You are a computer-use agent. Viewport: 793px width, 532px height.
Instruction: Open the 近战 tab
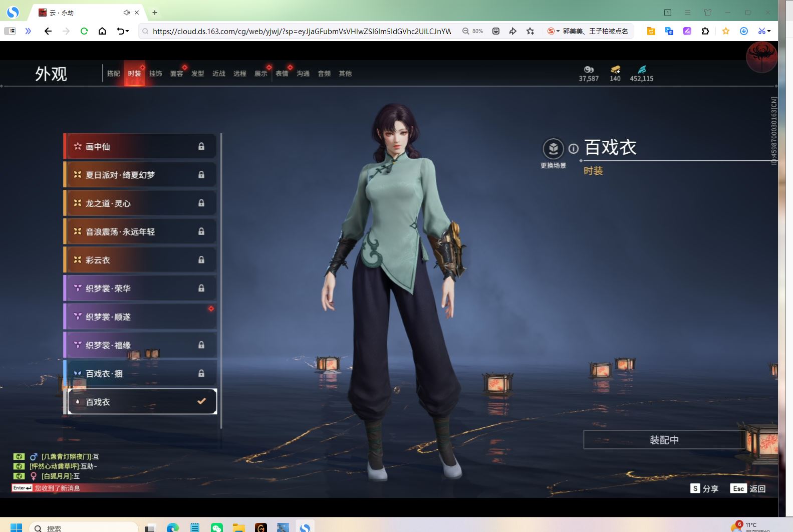[x=218, y=74]
